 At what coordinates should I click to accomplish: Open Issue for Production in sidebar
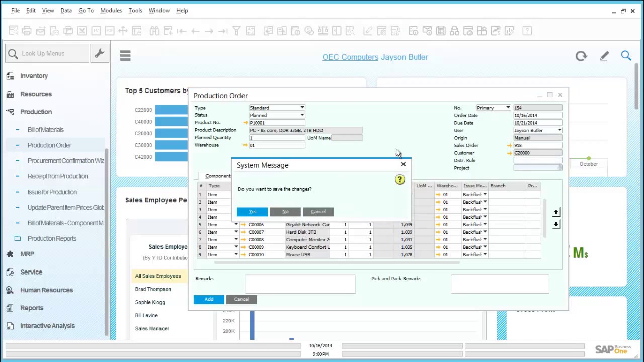(x=52, y=192)
